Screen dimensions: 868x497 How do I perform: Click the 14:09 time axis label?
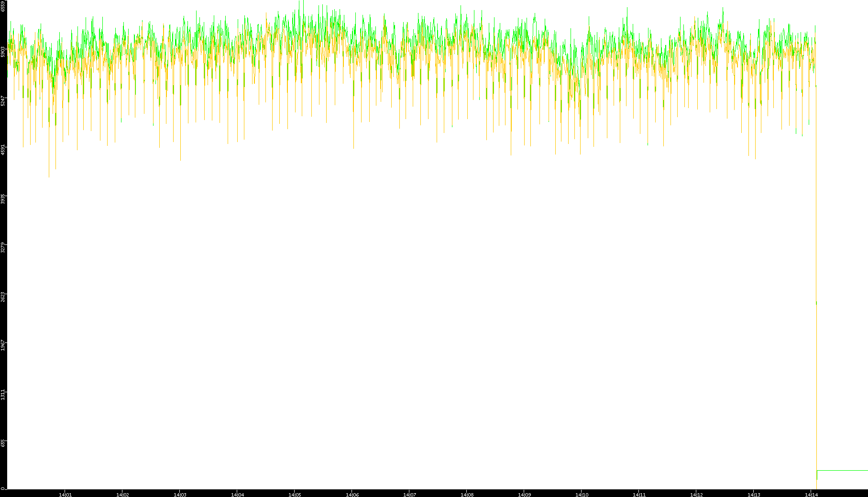coord(524,495)
